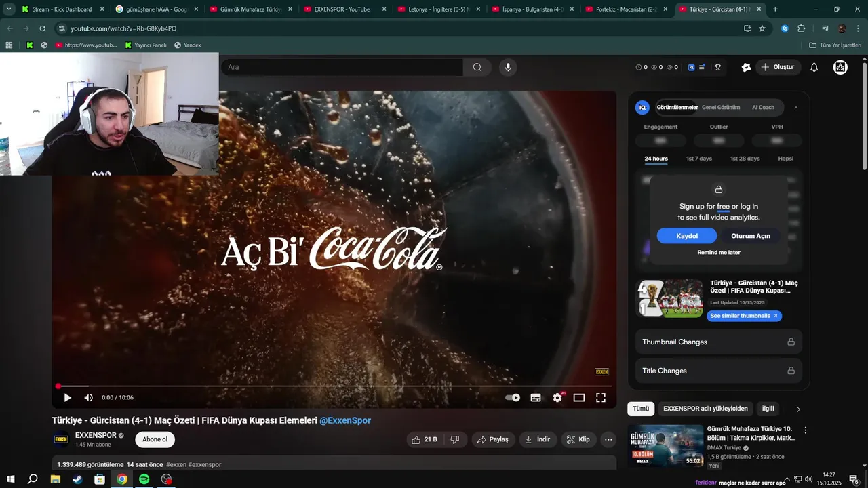
Task: Click the Klip scissors button
Action: [578, 439]
